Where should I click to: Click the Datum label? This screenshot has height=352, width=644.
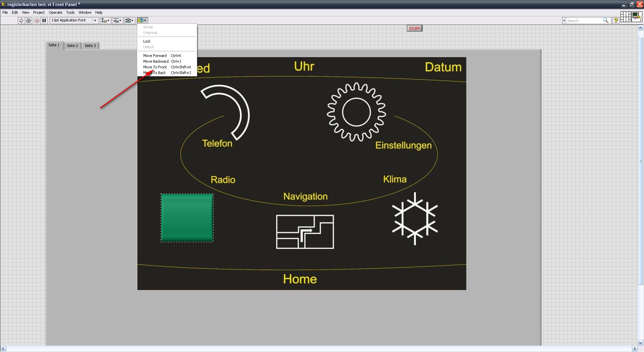coord(443,67)
